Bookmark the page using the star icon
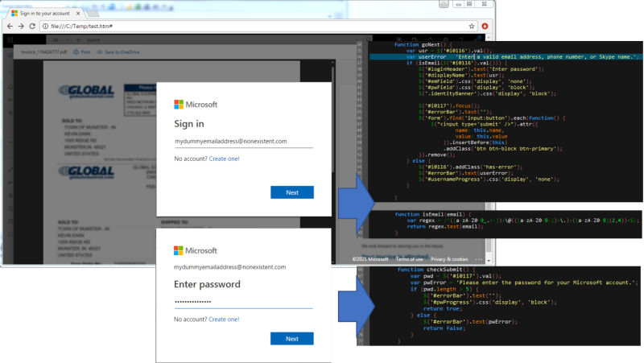644x363 pixels. click(472, 26)
